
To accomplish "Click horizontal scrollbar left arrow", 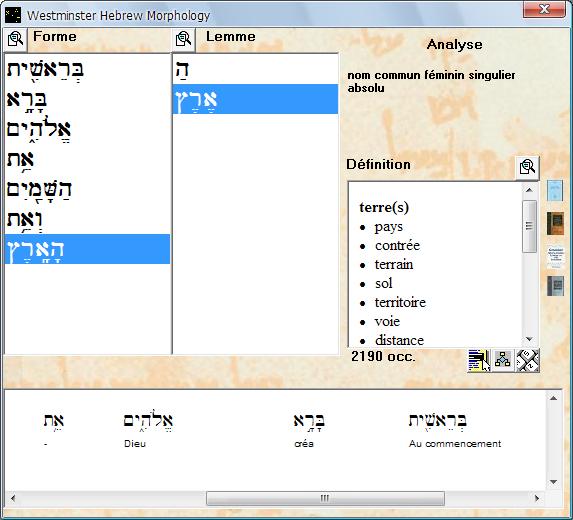I will (13, 498).
